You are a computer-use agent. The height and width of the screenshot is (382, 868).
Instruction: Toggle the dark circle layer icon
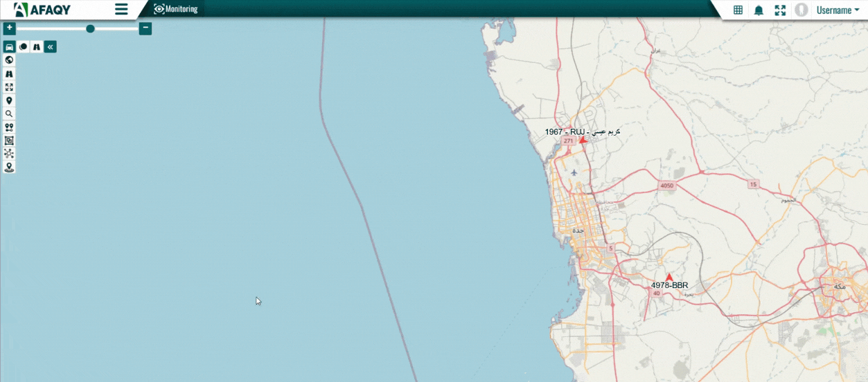tap(23, 47)
